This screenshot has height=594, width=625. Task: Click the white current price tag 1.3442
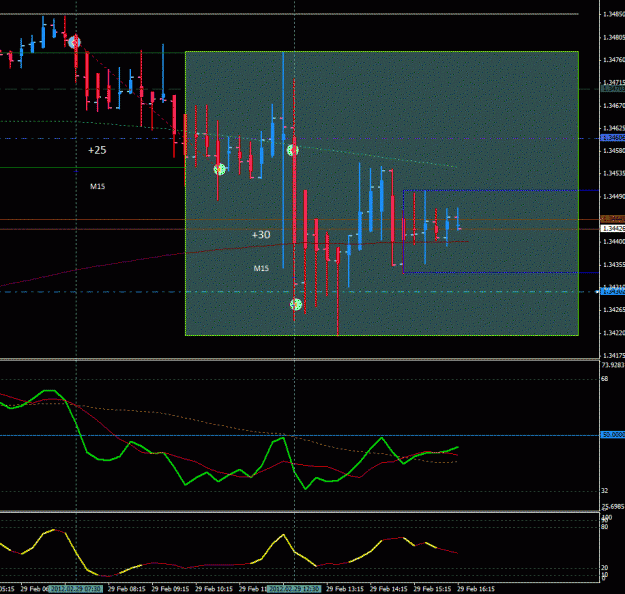point(613,228)
